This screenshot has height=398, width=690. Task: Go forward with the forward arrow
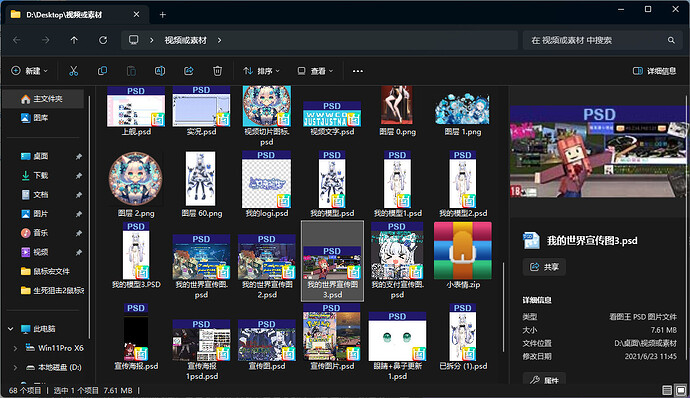point(45,40)
